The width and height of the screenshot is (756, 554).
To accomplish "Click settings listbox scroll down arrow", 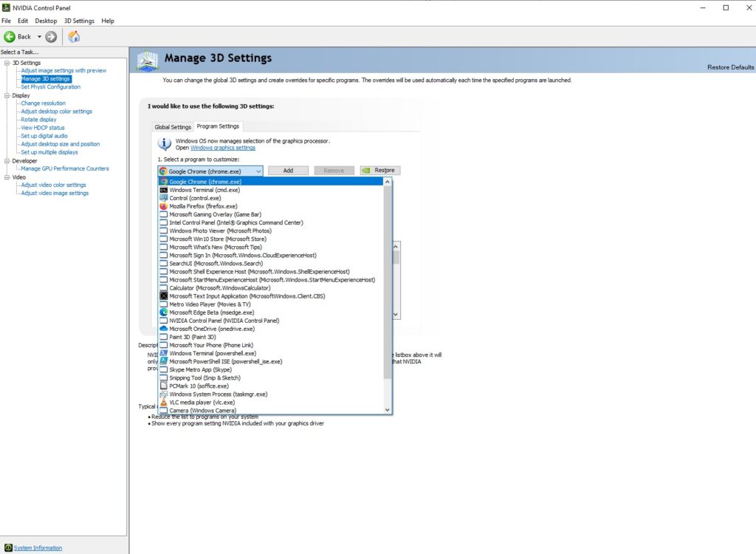I will click(396, 315).
